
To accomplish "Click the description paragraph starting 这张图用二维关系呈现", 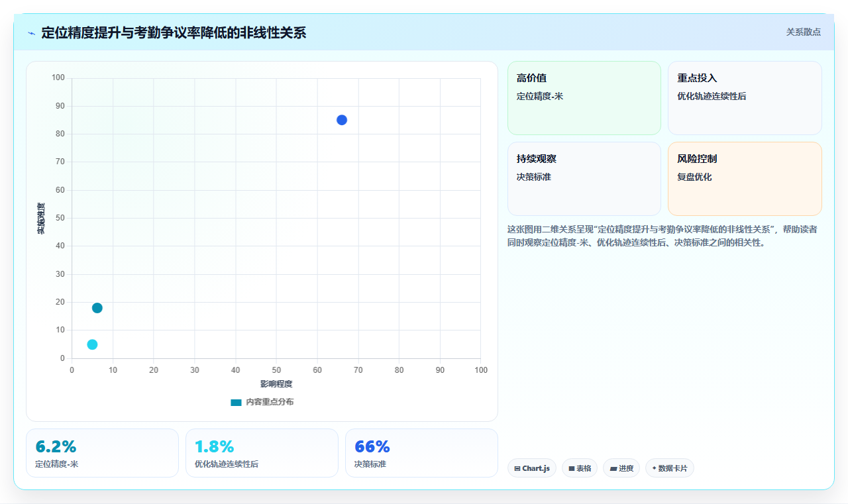I will coord(664,236).
